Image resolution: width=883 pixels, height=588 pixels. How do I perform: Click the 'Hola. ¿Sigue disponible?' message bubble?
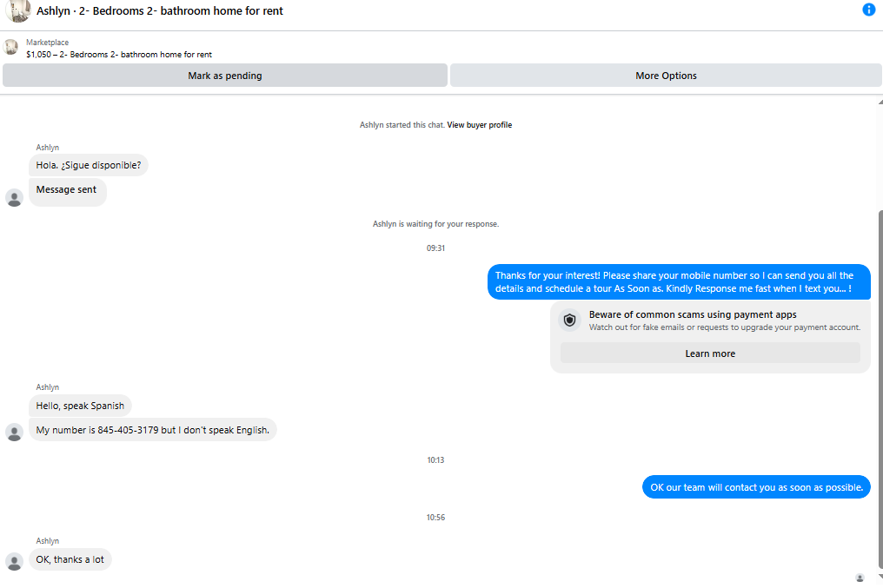89,165
